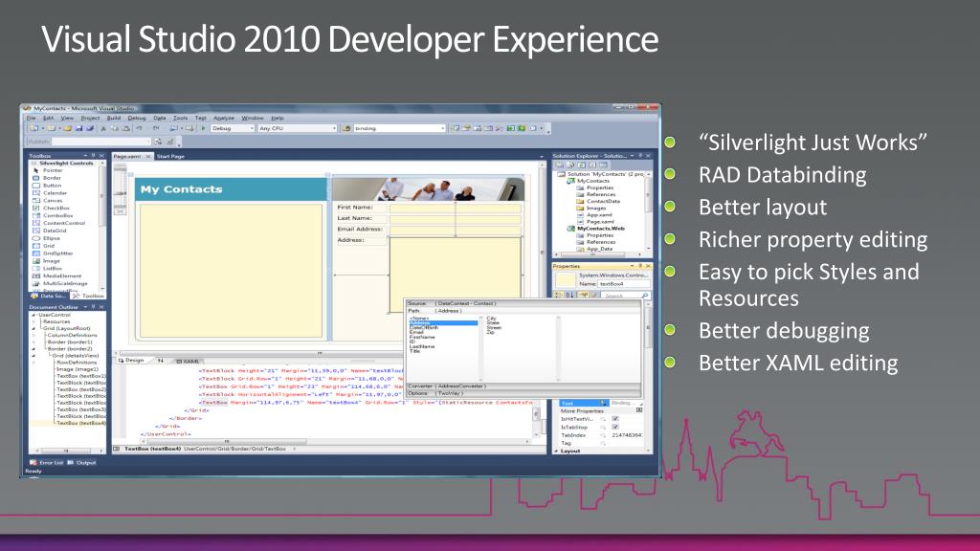The height and width of the screenshot is (551, 980).
Task: Open the Error List panel
Action: pos(43,462)
